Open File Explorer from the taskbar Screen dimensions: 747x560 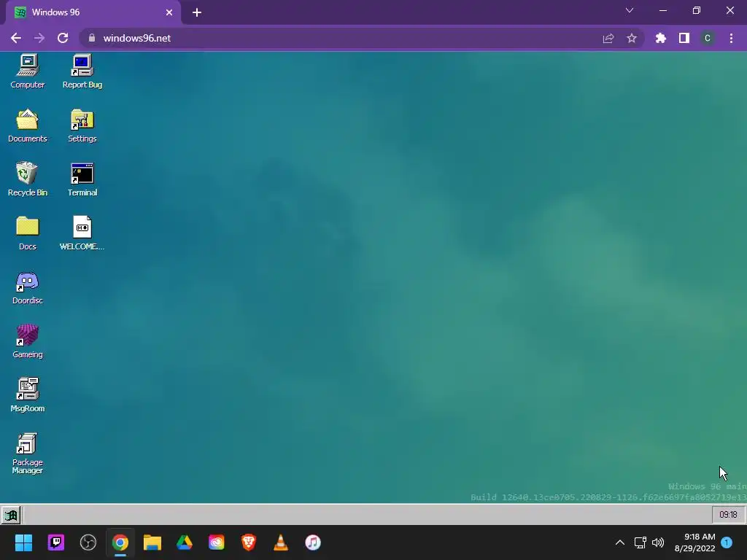pyautogui.click(x=152, y=542)
